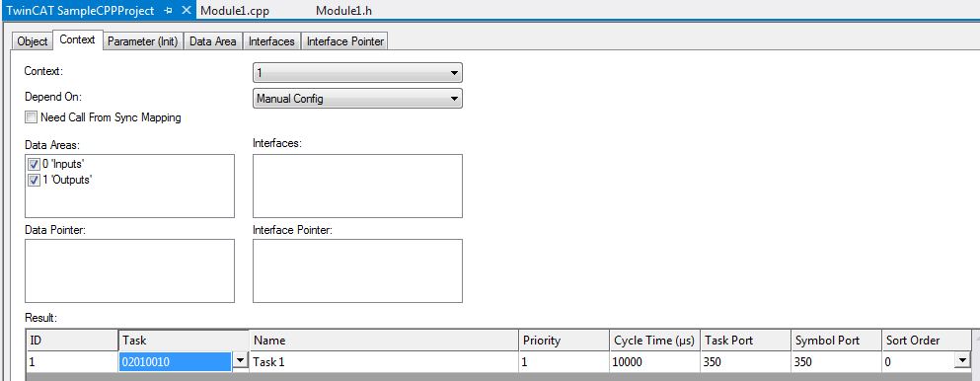
Task: Uncheck the 0 'Inputs' data area
Action: pyautogui.click(x=35, y=164)
